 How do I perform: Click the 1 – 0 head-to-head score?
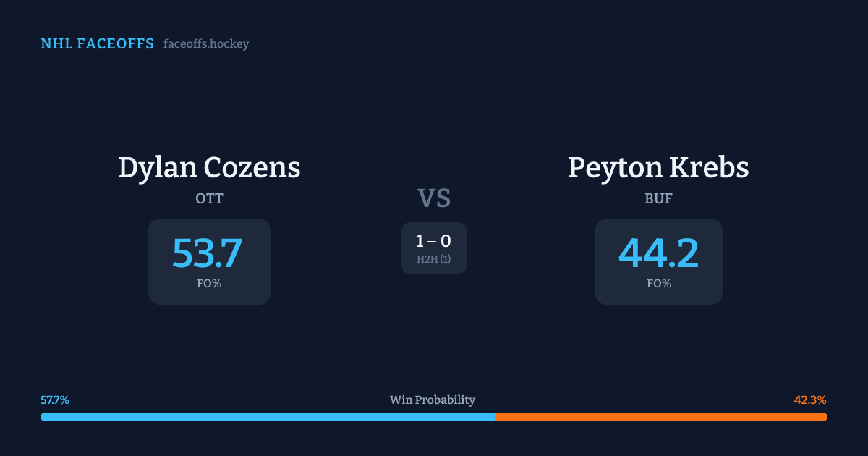point(433,242)
